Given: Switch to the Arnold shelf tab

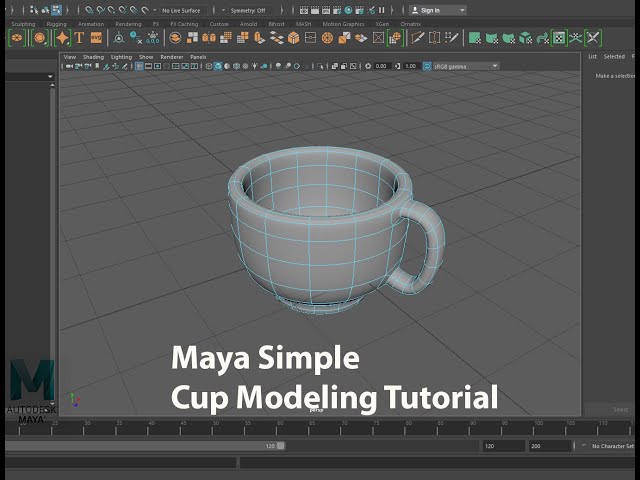Looking at the screenshot, I should 248,24.
